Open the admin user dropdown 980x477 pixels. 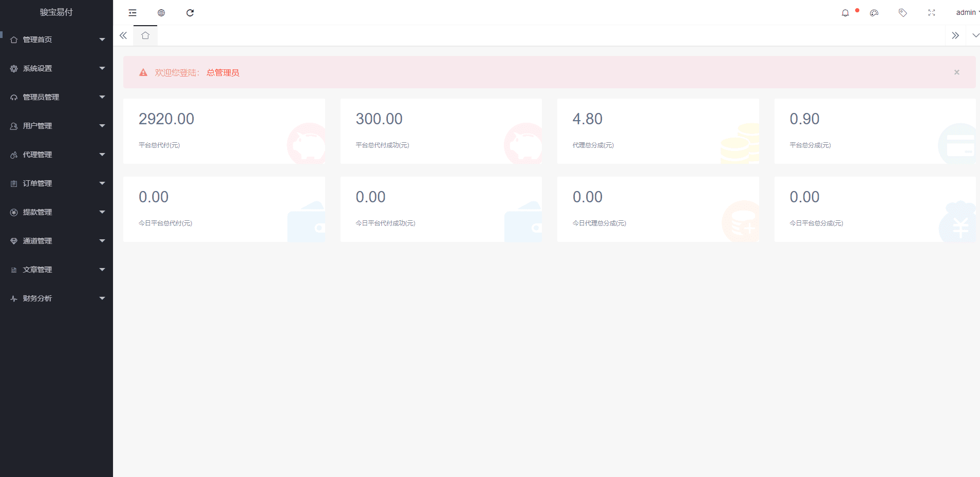(x=967, y=12)
